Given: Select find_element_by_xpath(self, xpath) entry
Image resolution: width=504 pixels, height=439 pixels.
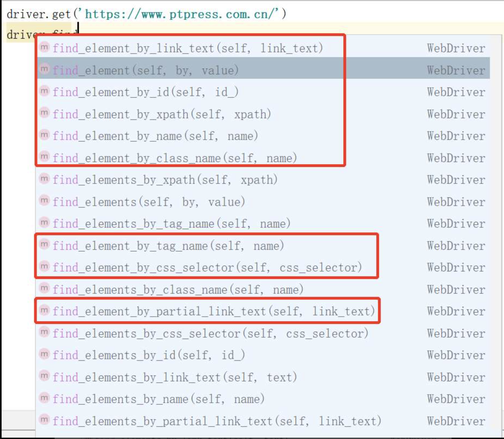Looking at the screenshot, I should (x=263, y=114).
